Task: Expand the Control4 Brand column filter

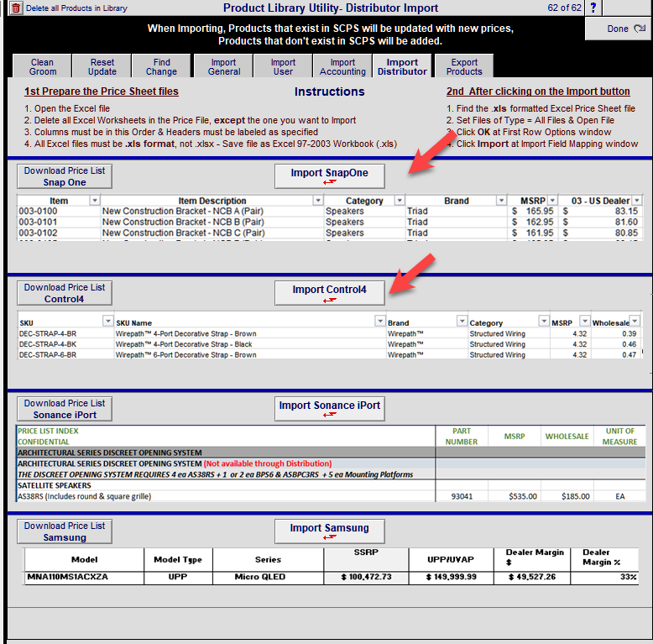Action: 462,321
